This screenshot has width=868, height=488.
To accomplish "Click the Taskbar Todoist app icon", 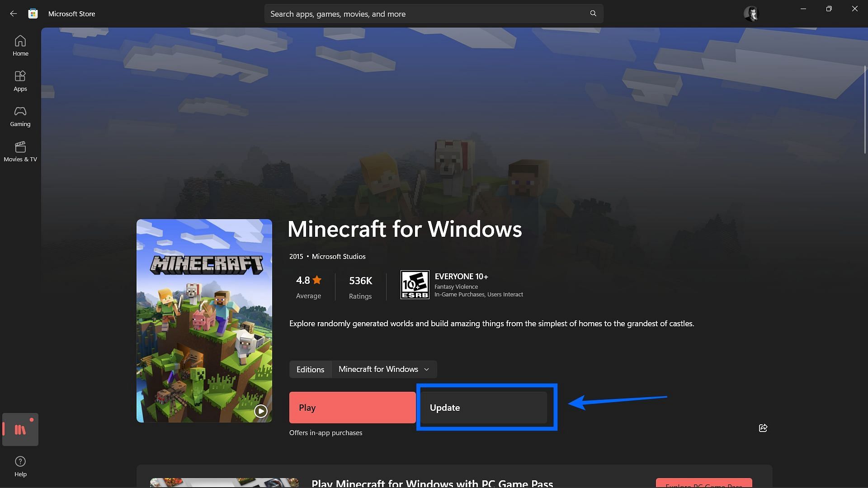I will click(x=20, y=429).
